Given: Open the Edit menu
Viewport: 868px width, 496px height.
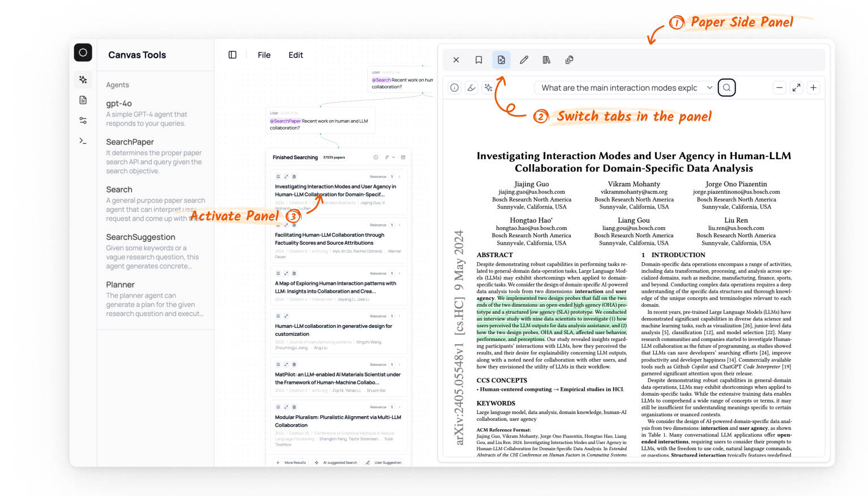Looking at the screenshot, I should [296, 55].
